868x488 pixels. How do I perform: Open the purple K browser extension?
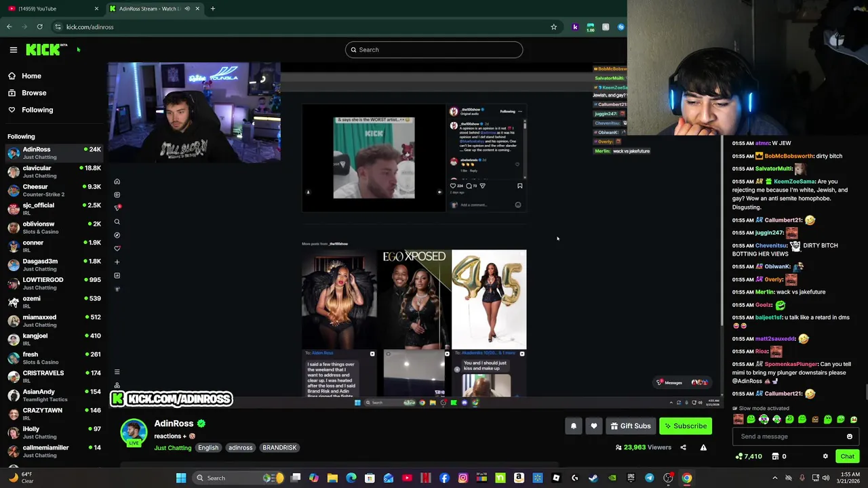click(575, 27)
